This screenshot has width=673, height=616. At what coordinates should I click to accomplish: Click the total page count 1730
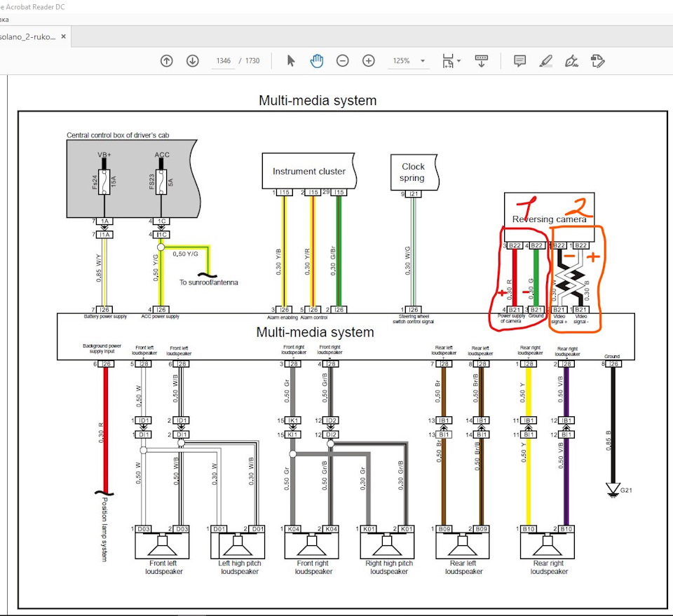252,61
